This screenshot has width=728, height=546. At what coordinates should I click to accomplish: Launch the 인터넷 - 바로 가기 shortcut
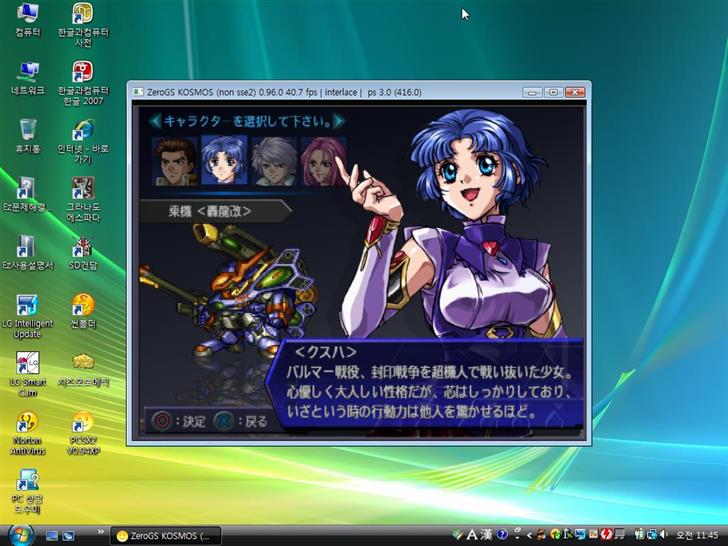pyautogui.click(x=83, y=142)
